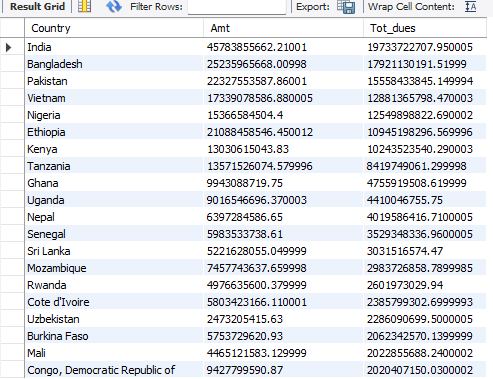Sort by the Amt column header
The image size is (493, 379).
tap(283, 28)
